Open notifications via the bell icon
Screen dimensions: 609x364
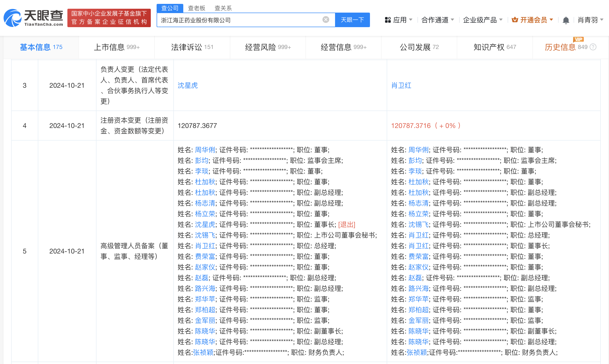pos(566,20)
